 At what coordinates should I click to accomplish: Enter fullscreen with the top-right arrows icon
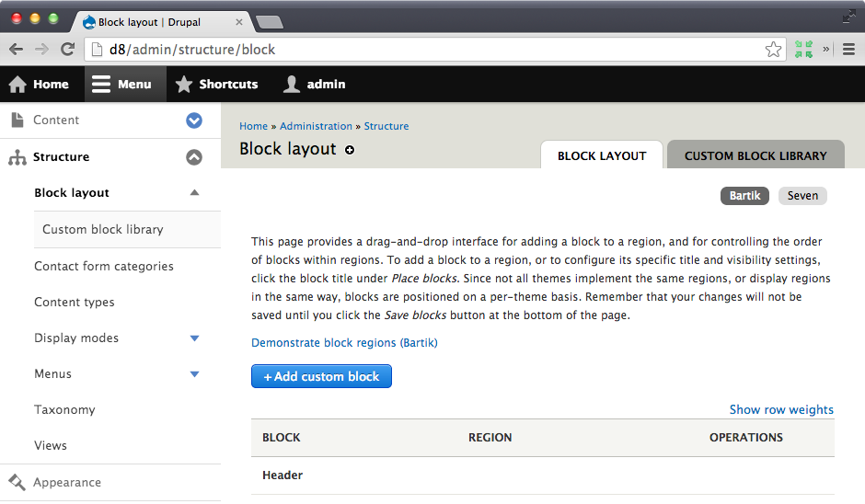point(849,17)
